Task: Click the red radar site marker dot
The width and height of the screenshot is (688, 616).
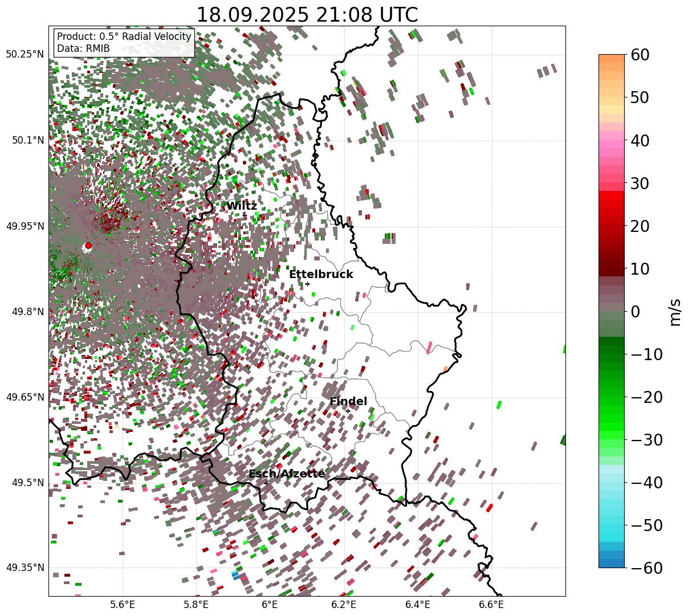Action: click(88, 246)
